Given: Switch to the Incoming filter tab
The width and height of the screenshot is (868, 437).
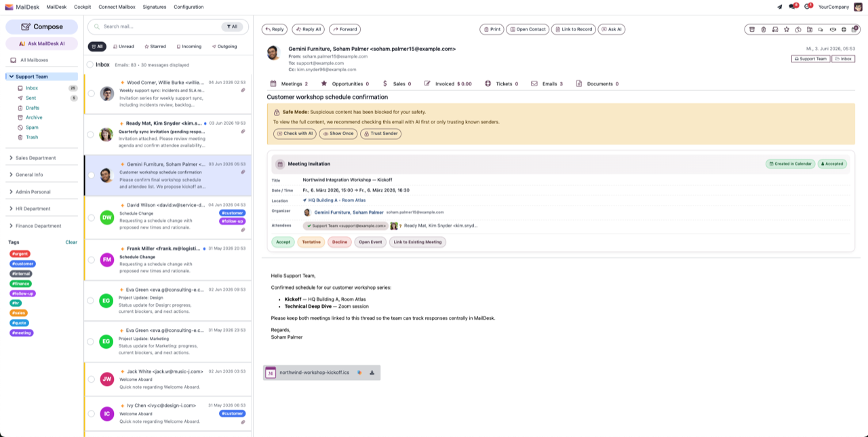Looking at the screenshot, I should point(189,47).
